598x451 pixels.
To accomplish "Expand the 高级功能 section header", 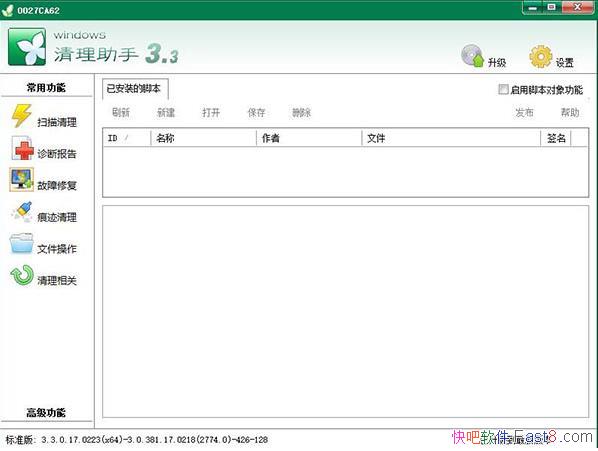I will (46, 412).
